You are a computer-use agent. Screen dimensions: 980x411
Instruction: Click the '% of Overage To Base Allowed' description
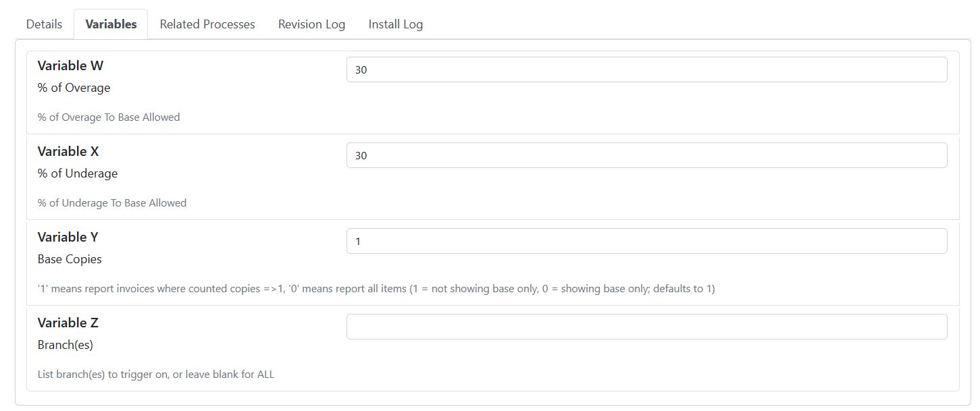click(x=109, y=117)
